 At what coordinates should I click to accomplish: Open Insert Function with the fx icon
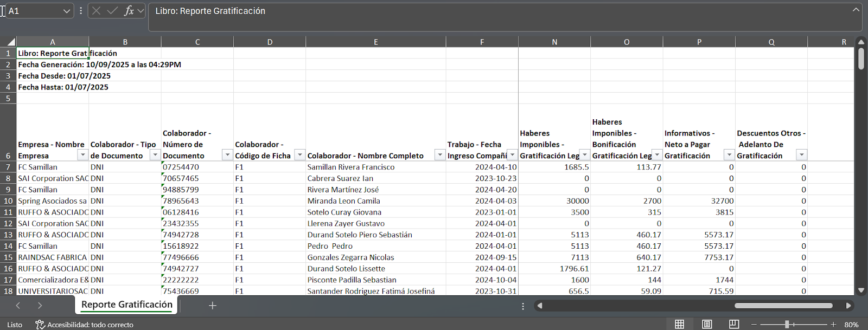tap(129, 11)
